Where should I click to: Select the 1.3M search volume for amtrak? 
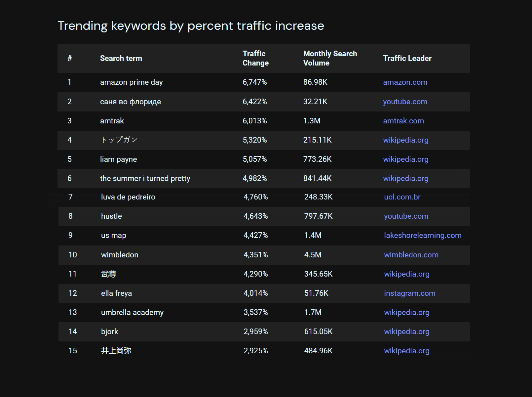click(x=312, y=121)
